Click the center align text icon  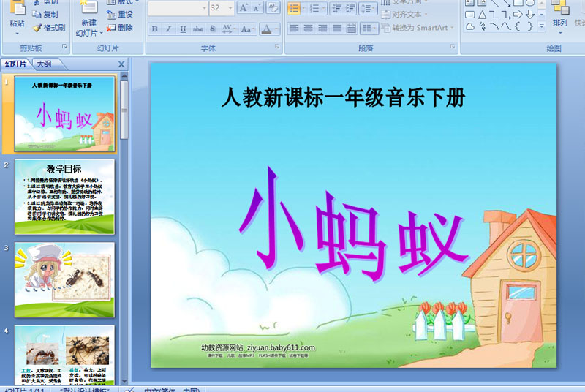coord(308,28)
